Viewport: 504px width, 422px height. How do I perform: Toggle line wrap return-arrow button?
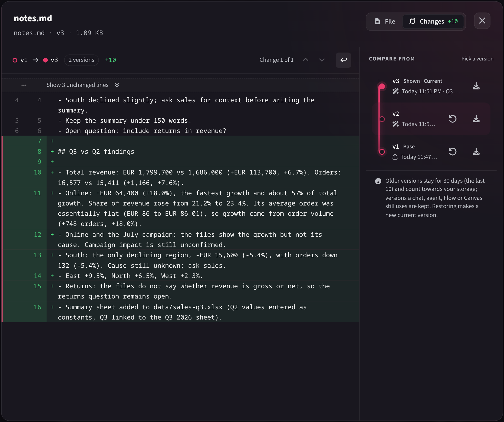click(343, 60)
